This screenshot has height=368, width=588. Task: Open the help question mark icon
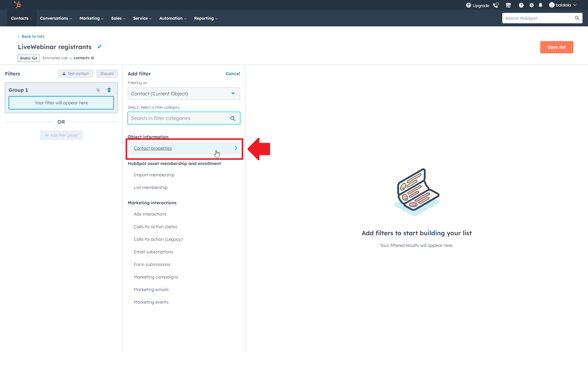tap(521, 5)
